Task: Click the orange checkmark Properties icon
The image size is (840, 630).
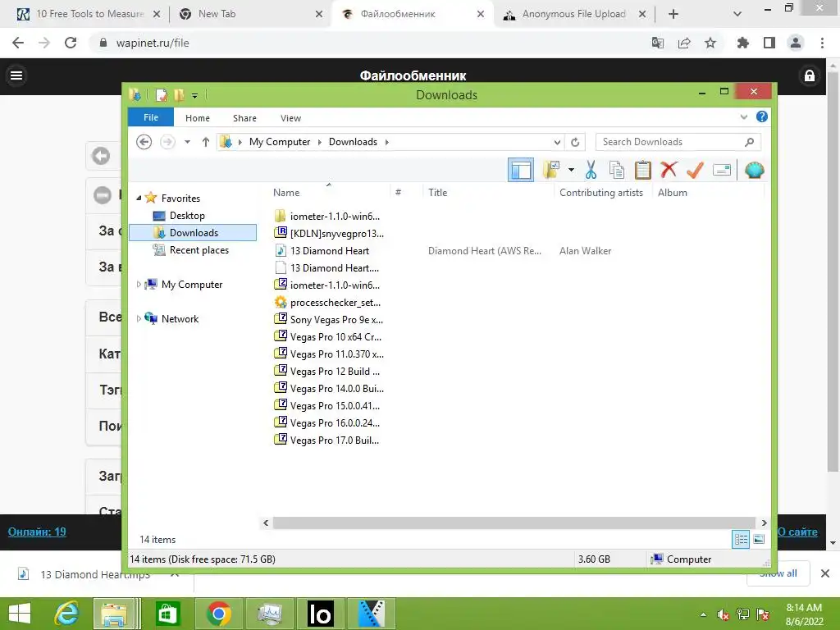Action: [x=695, y=171]
